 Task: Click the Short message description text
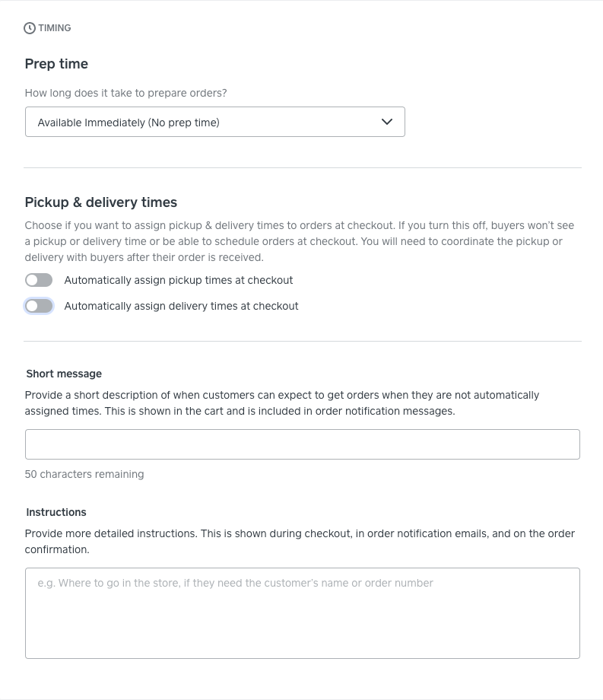(x=281, y=403)
